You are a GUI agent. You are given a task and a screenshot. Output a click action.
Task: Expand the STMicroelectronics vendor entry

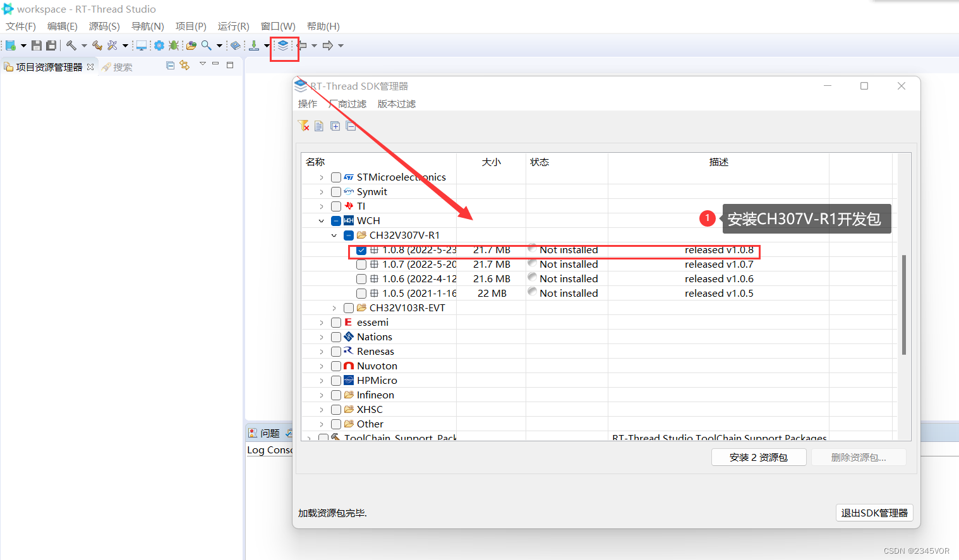point(321,177)
